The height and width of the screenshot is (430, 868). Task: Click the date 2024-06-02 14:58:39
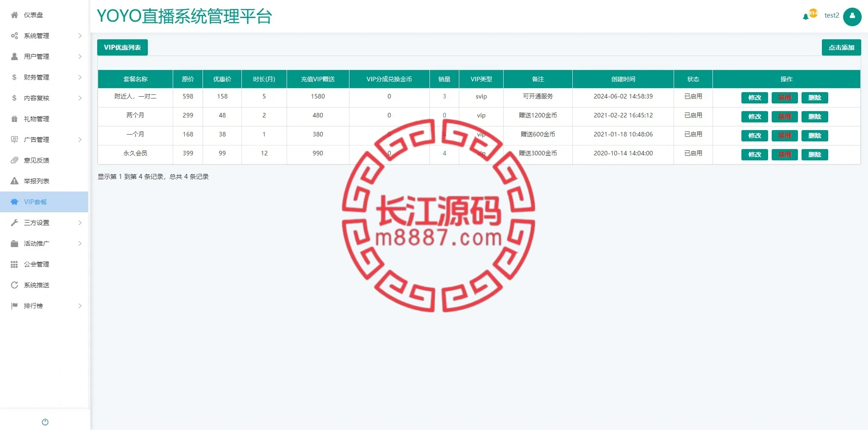pos(623,96)
